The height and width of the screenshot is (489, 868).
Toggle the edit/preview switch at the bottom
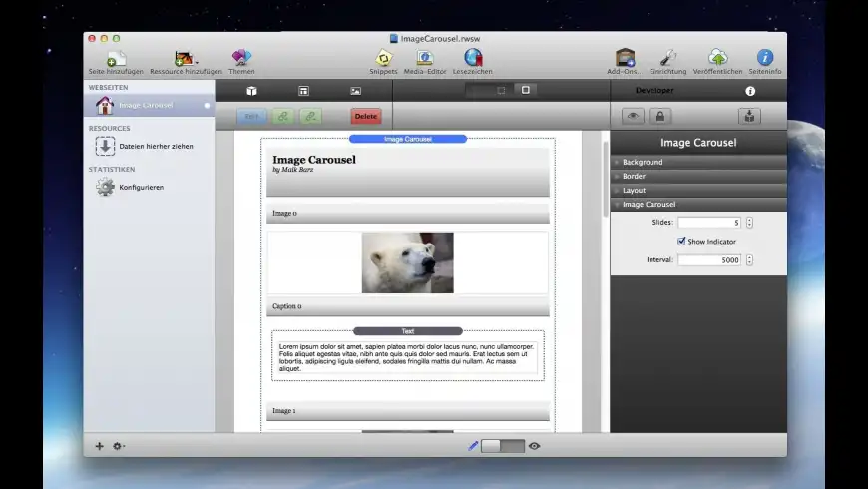tap(503, 446)
